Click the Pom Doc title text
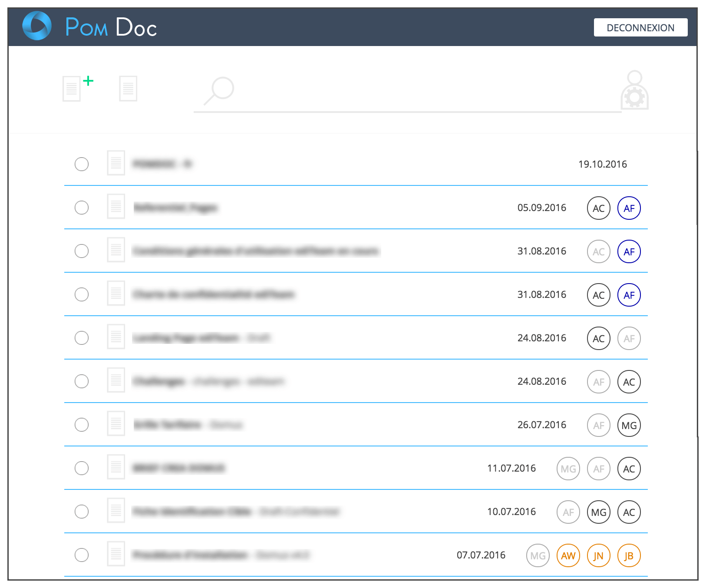 point(111,27)
